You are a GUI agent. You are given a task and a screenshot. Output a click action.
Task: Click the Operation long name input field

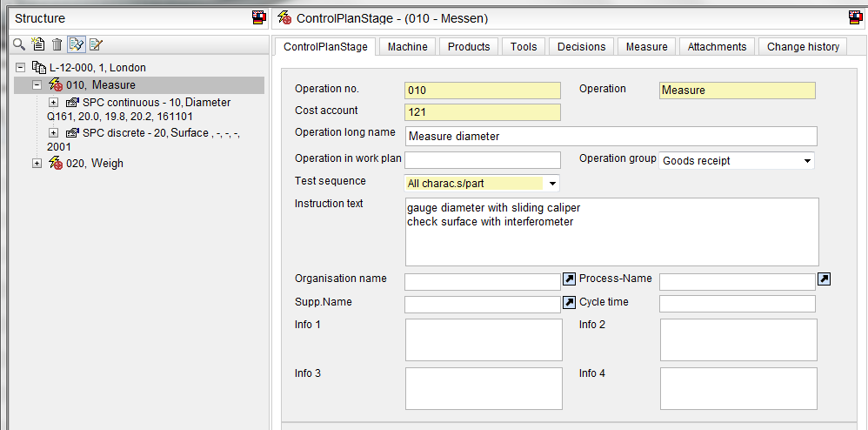point(611,137)
